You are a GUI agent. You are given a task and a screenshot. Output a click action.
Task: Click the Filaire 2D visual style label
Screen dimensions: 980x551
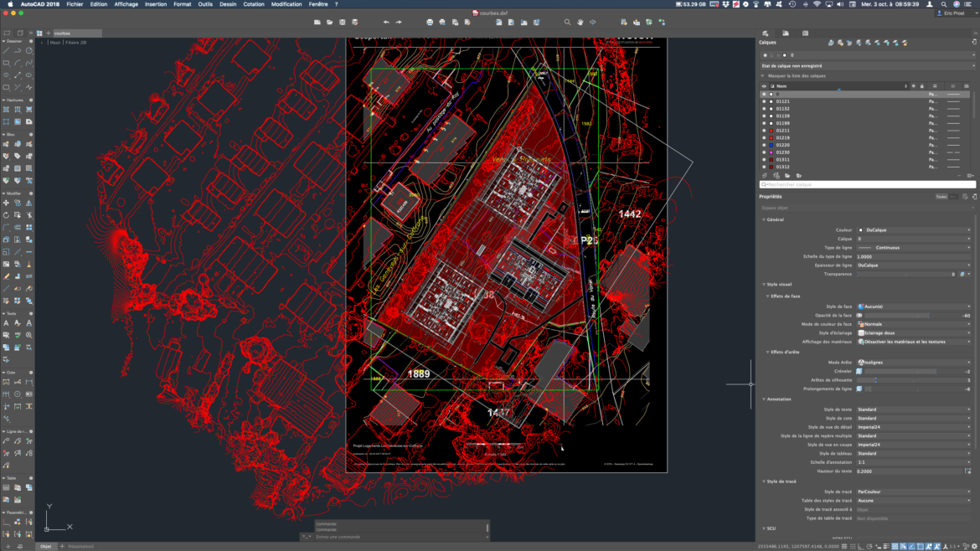tap(76, 43)
